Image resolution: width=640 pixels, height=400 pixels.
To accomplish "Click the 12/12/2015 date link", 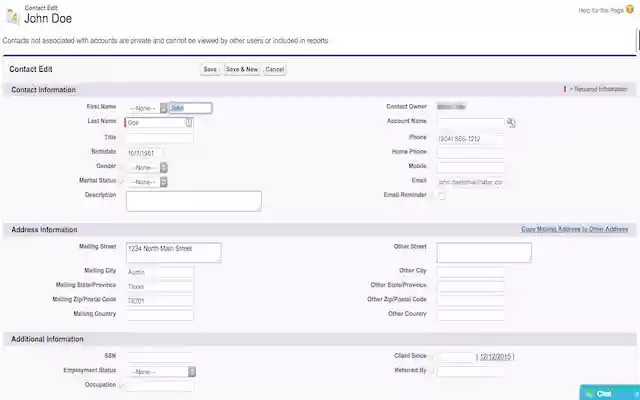I will pos(495,357).
